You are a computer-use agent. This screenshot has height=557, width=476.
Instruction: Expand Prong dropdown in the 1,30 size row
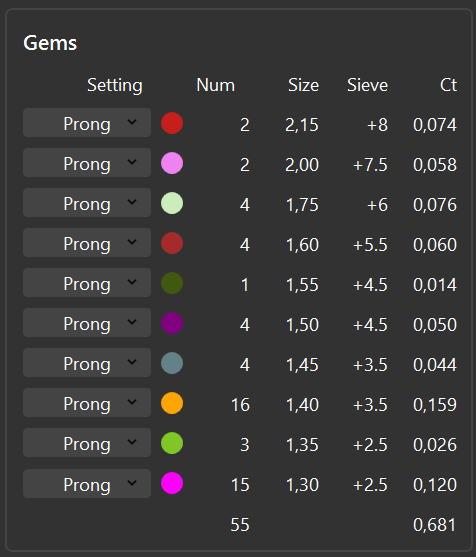pos(87,483)
